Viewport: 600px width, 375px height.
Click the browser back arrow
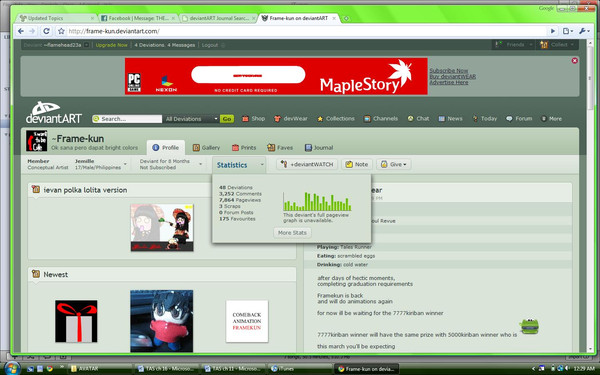[21, 31]
